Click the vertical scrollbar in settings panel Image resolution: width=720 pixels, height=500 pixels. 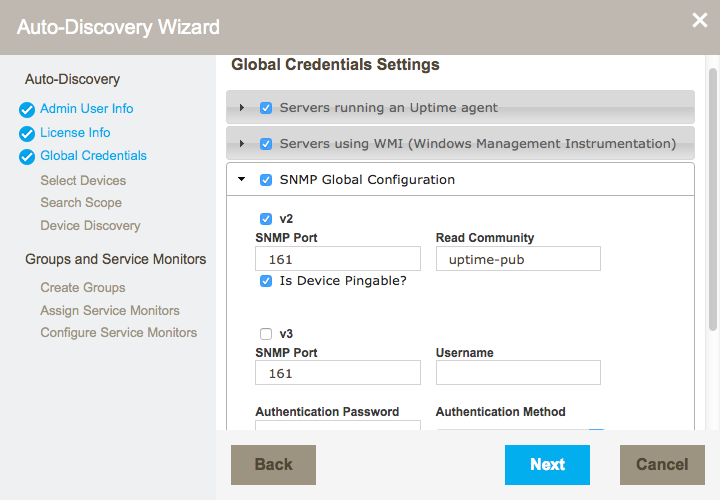[713, 200]
